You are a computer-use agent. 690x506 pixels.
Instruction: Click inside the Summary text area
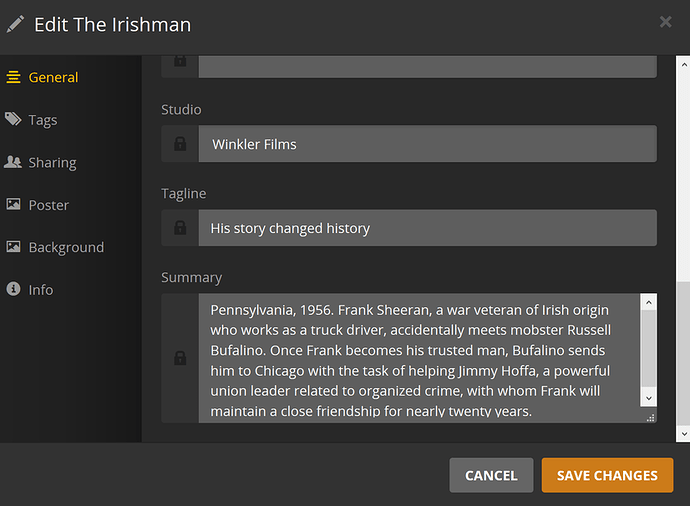420,357
